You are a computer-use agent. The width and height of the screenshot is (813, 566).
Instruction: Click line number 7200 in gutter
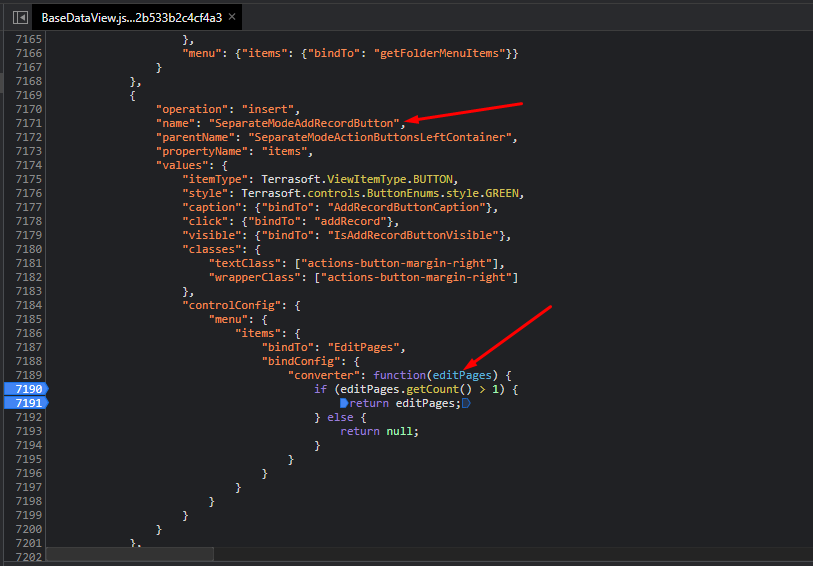[29, 529]
